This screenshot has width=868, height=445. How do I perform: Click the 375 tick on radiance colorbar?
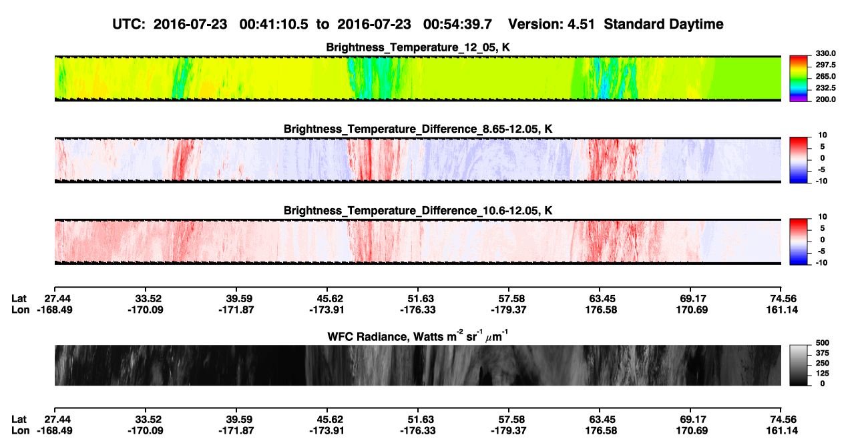(822, 353)
